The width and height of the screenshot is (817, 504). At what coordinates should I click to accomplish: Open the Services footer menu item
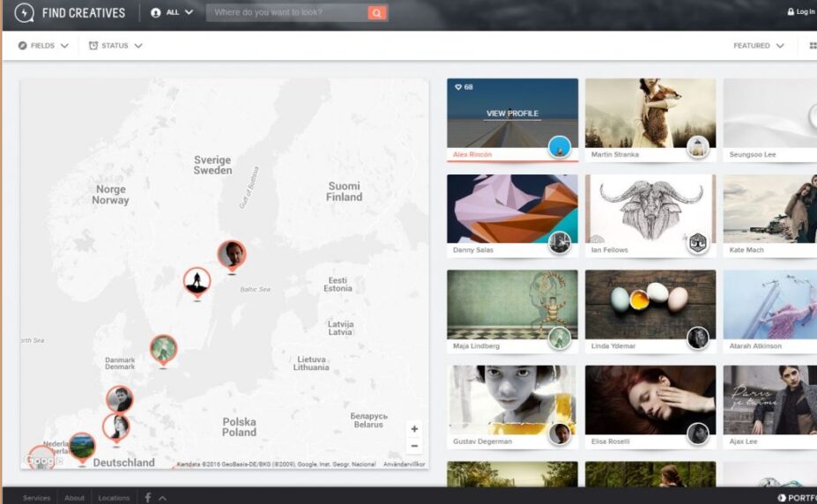[x=37, y=498]
